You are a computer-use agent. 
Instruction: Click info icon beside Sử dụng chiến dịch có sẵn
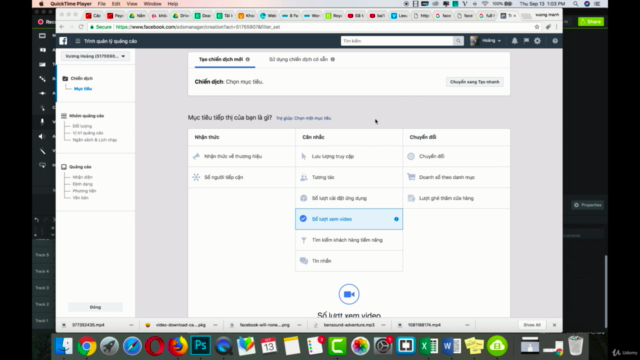point(333,59)
